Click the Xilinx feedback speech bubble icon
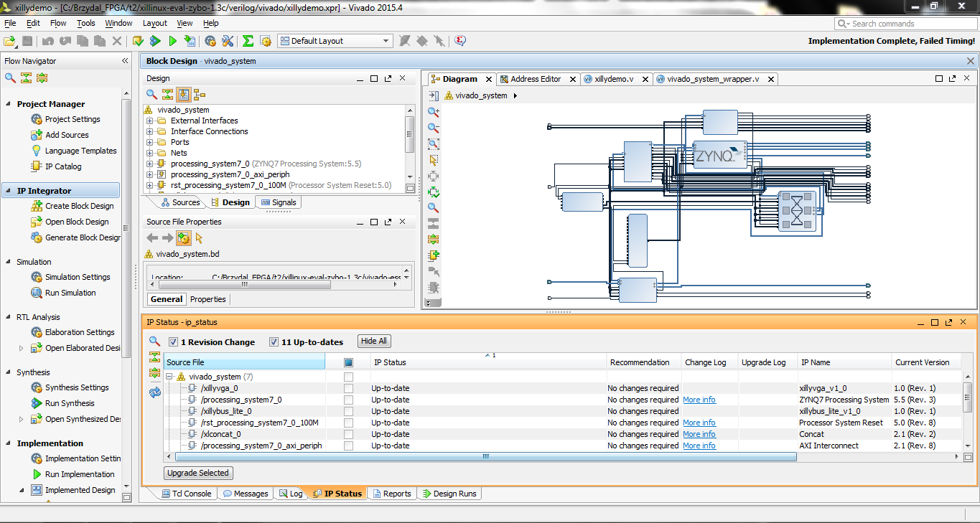The image size is (980, 523). point(460,41)
